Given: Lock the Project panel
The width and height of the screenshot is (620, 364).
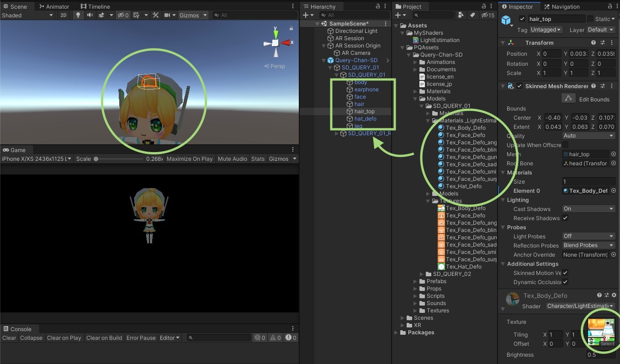Looking at the screenshot, I should [484, 6].
